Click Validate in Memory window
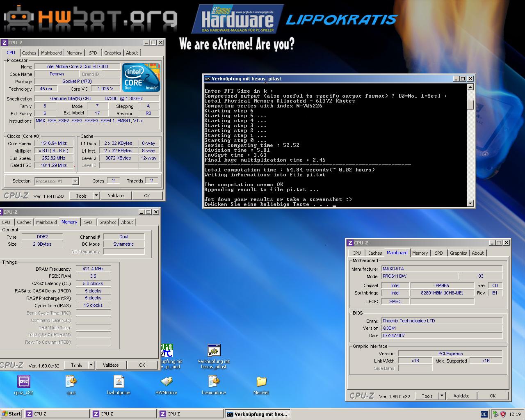Image resolution: width=525 pixels, height=420 pixels. [111, 365]
